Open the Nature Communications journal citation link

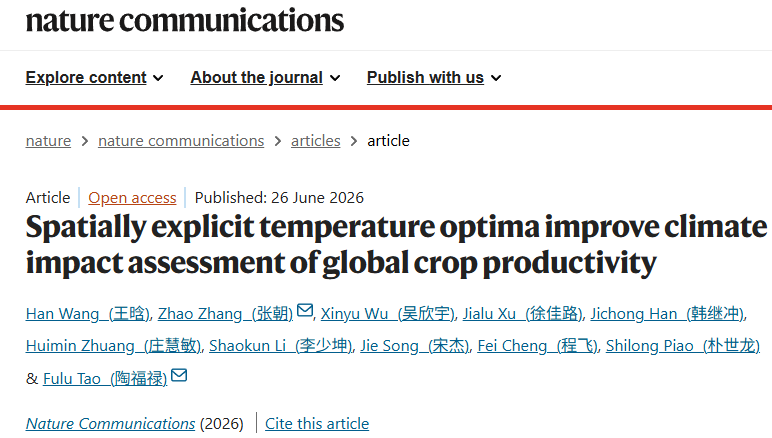[x=110, y=424]
